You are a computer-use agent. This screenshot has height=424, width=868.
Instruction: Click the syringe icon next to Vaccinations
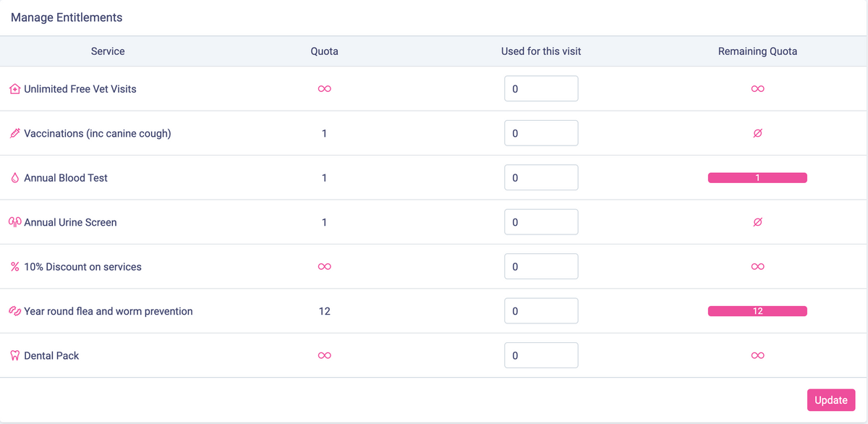pyautogui.click(x=14, y=133)
